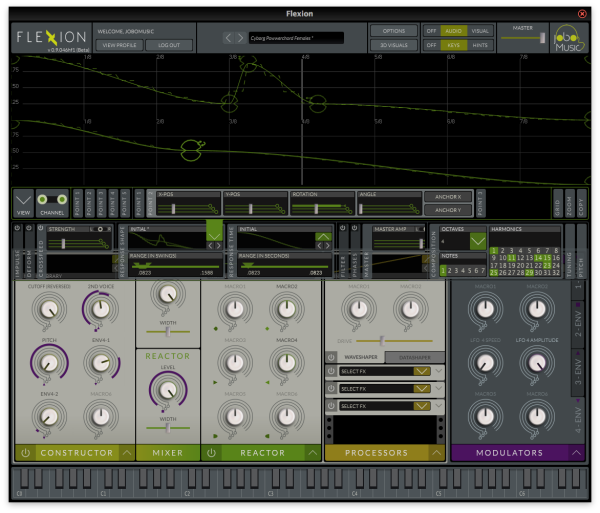Open 3D Visuals
This screenshot has height=513, width=600.
394,45
